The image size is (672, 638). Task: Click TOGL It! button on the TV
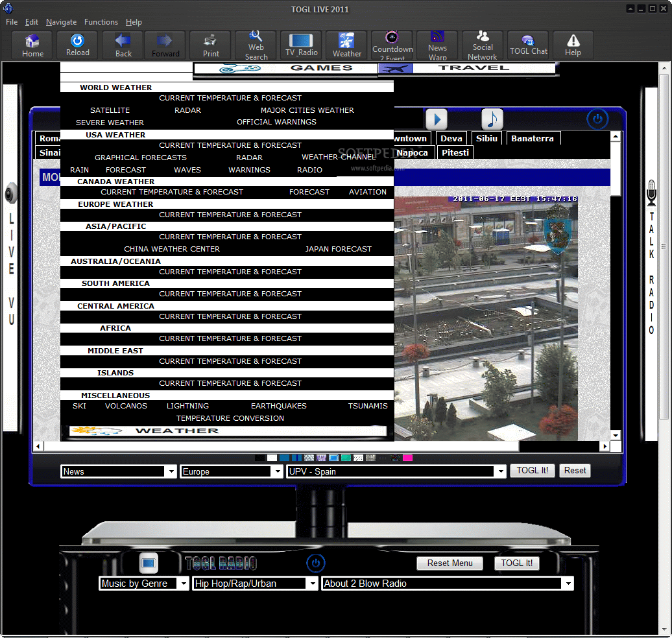click(x=533, y=471)
